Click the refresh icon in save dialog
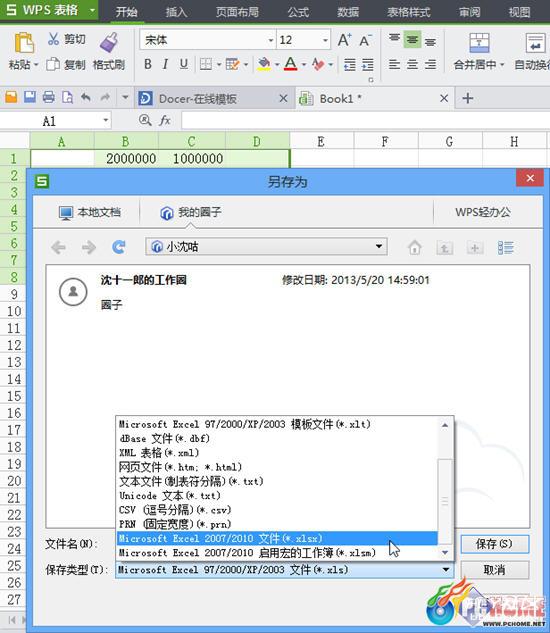Screen dimensions: 550x633 click(x=119, y=247)
